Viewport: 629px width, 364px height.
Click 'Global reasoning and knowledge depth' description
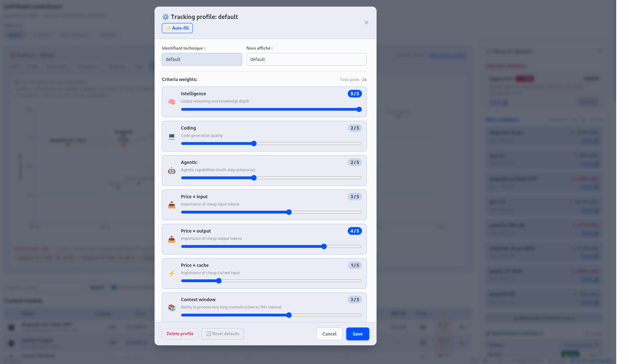click(215, 101)
